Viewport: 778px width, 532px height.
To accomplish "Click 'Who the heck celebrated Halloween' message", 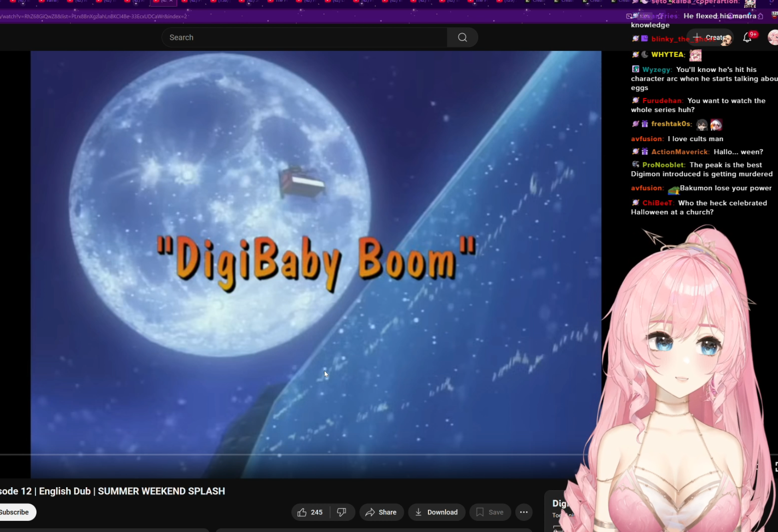I will [x=699, y=208].
